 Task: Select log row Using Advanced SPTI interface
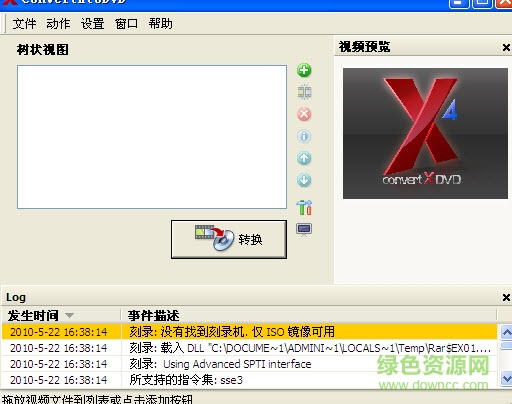249,364
